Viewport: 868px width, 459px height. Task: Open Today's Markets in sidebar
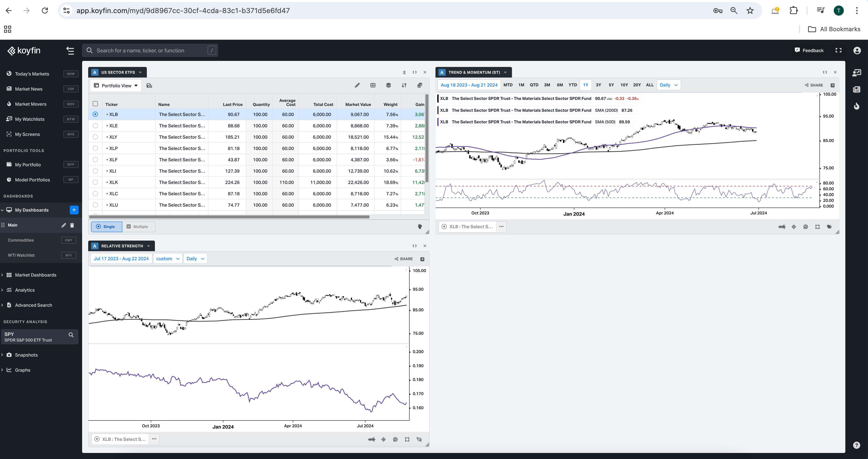tap(32, 74)
